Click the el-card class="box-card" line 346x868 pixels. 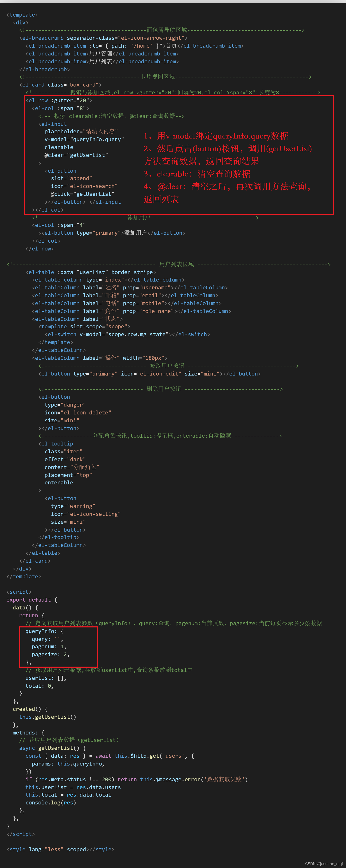click(x=60, y=85)
